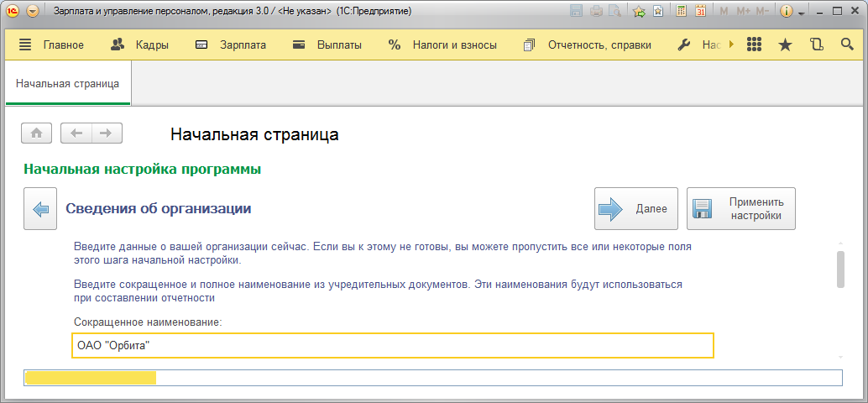Open the Кадры section
The width and height of the screenshot is (868, 403).
click(x=140, y=45)
